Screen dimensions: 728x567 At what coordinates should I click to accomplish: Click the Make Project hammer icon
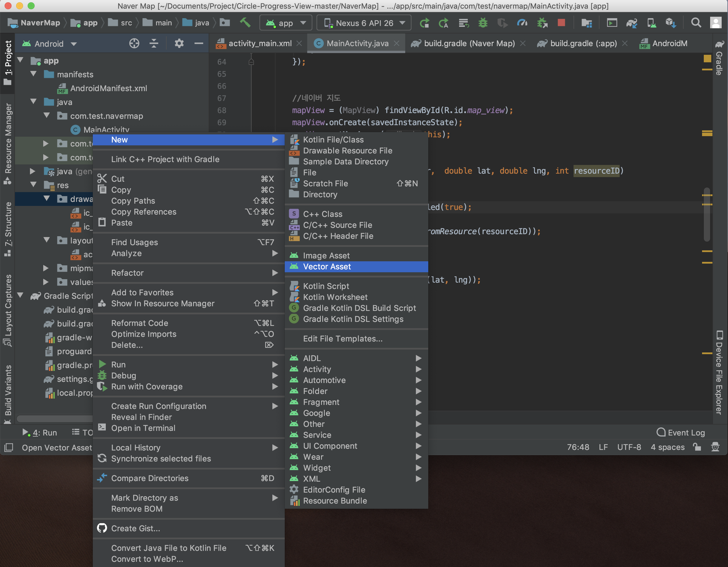[245, 23]
